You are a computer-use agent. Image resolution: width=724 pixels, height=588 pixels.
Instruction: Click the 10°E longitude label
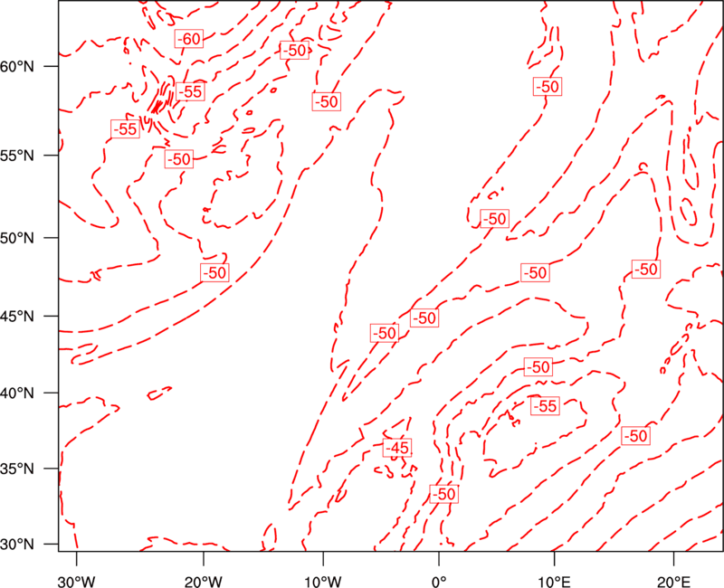pos(554,582)
